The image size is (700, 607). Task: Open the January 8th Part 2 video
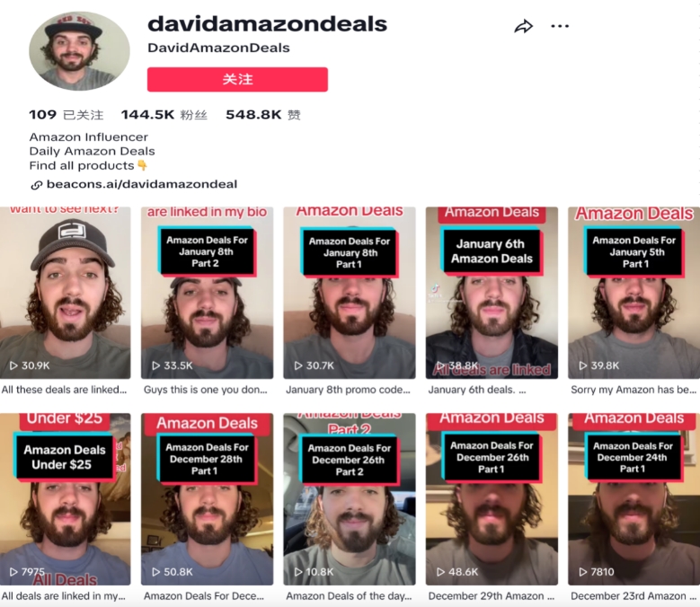pyautogui.click(x=208, y=293)
